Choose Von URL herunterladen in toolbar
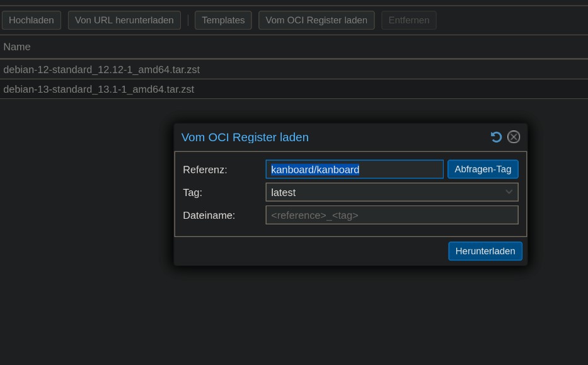The width and height of the screenshot is (588, 365). click(x=124, y=20)
